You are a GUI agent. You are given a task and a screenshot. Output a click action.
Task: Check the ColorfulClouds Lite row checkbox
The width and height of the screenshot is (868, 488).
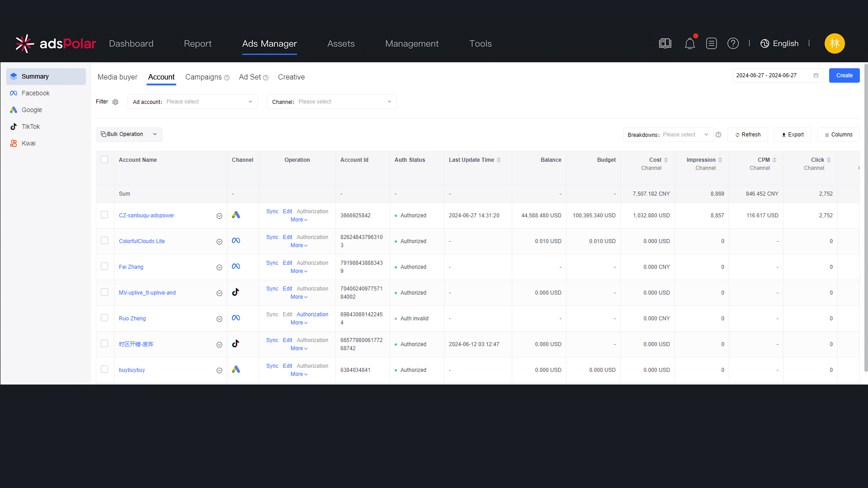(104, 241)
